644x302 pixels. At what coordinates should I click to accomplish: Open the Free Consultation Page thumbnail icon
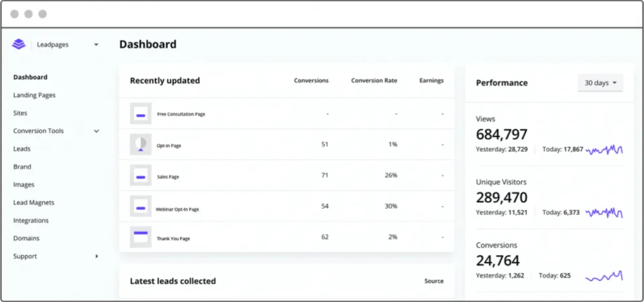(x=140, y=114)
